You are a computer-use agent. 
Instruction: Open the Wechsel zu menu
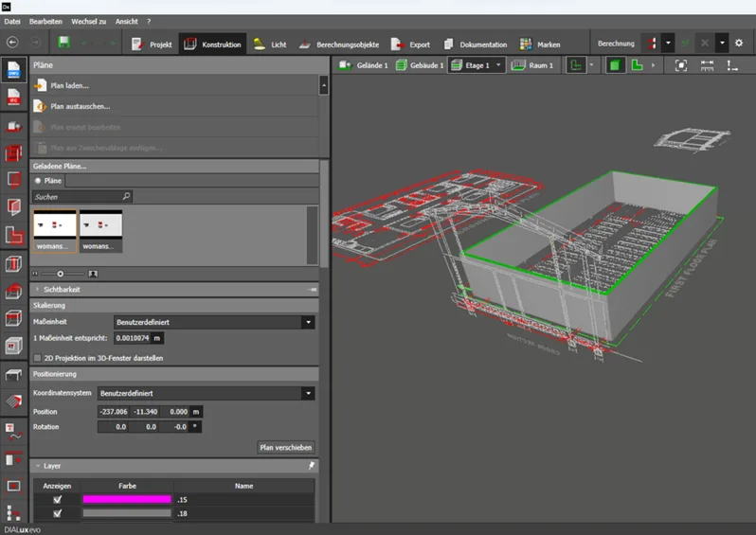point(88,21)
